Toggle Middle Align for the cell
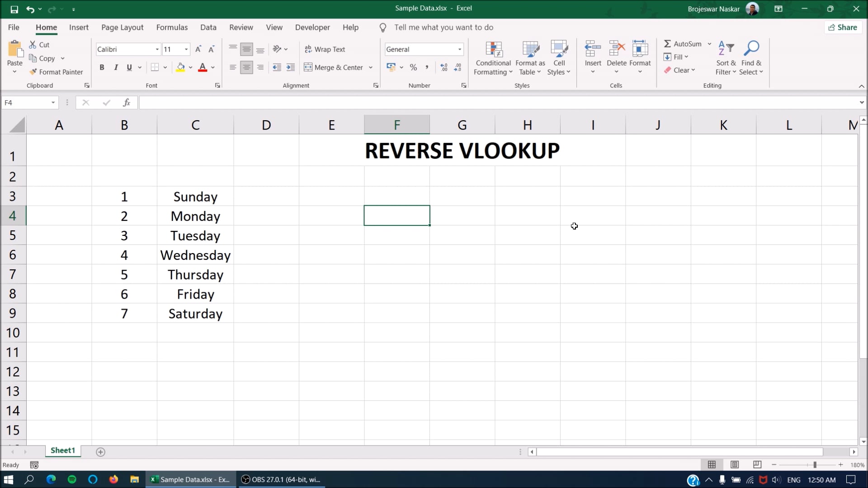The image size is (868, 488). pos(246,49)
